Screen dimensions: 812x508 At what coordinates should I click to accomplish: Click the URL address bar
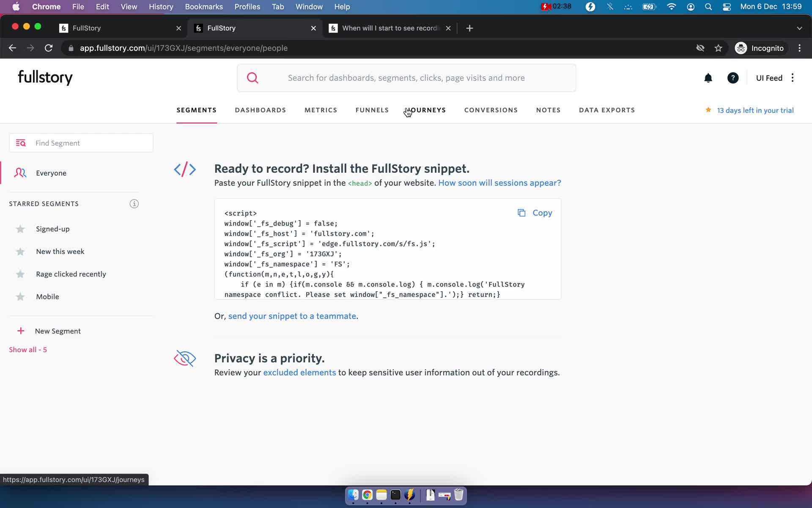tap(376, 48)
